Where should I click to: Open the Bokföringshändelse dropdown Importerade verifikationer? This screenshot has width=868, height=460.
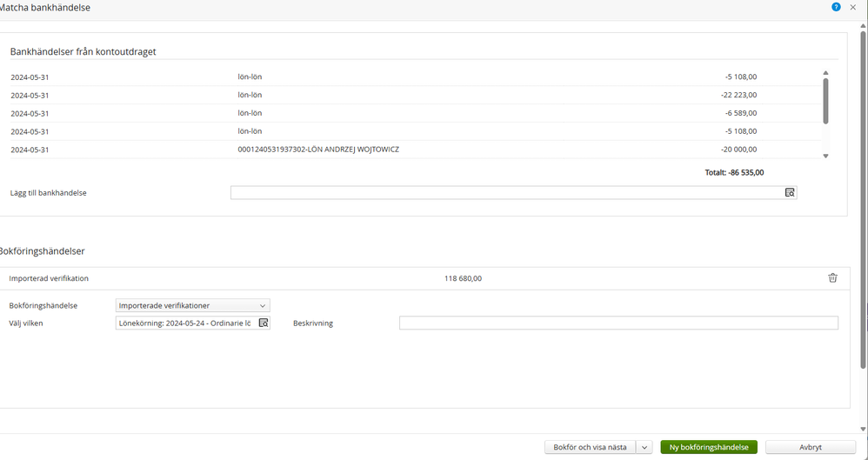coord(192,305)
